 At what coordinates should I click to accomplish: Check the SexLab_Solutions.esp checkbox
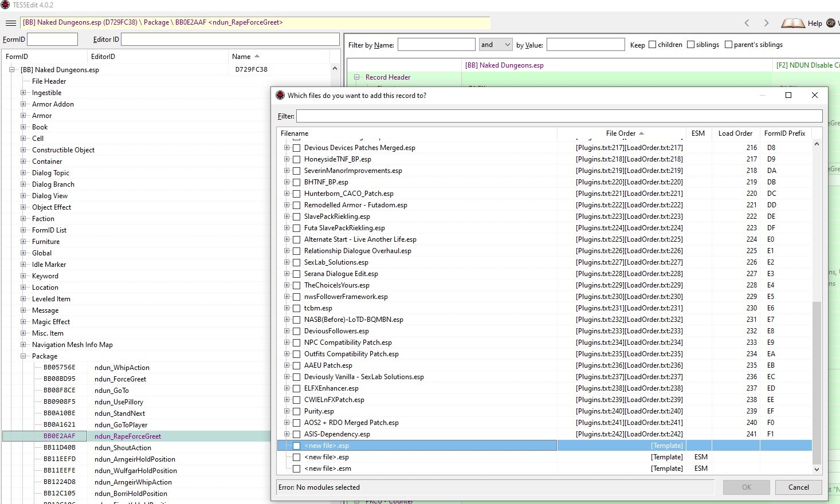click(296, 262)
